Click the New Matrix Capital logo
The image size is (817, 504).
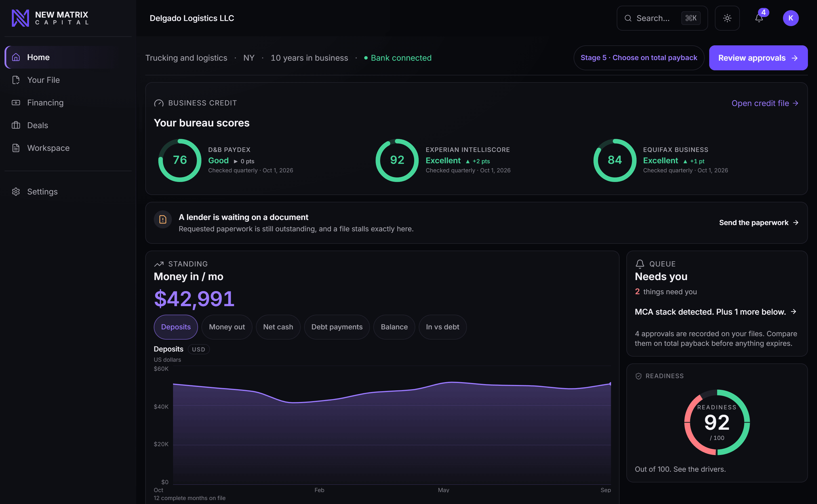tap(50, 18)
